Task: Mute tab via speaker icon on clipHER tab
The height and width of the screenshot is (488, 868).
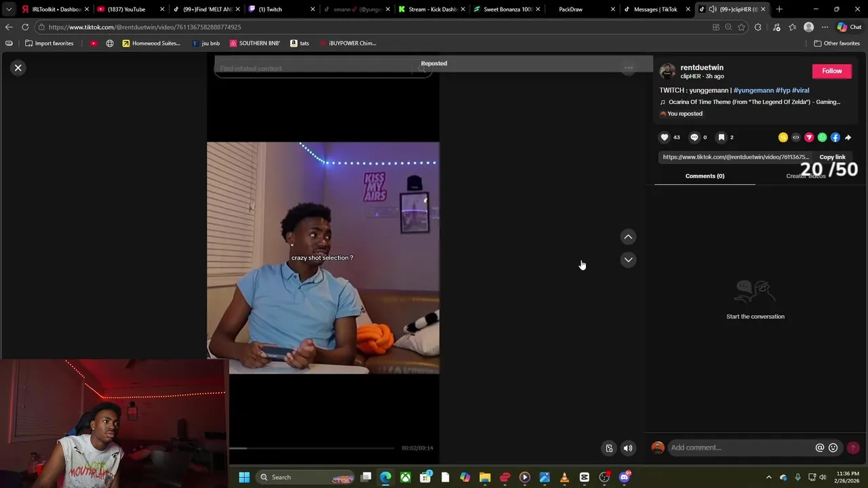Action: click(x=713, y=9)
